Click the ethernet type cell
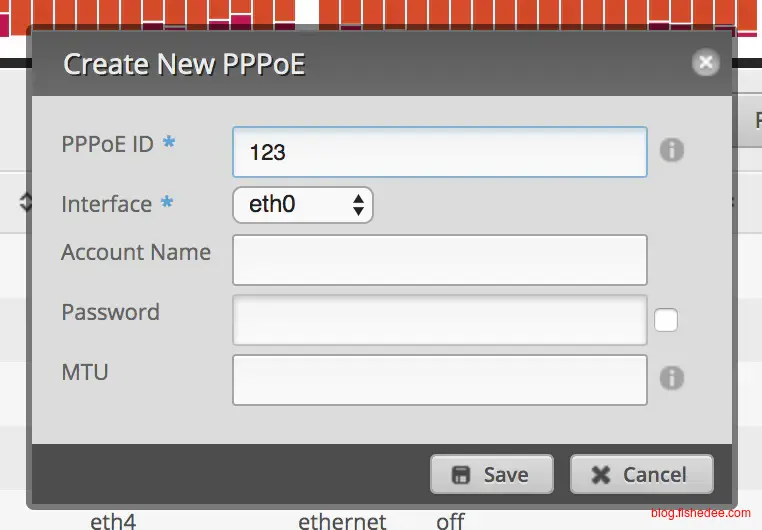The image size is (762, 530). pos(342,521)
